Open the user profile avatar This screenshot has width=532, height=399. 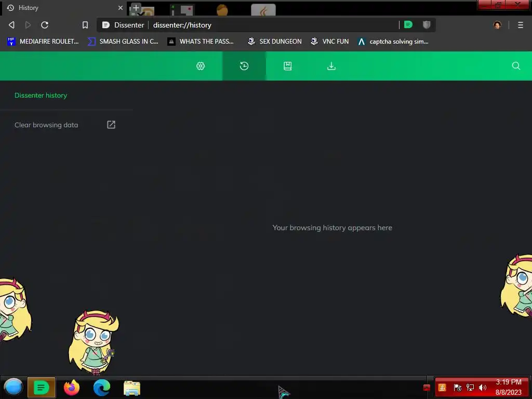(x=497, y=25)
